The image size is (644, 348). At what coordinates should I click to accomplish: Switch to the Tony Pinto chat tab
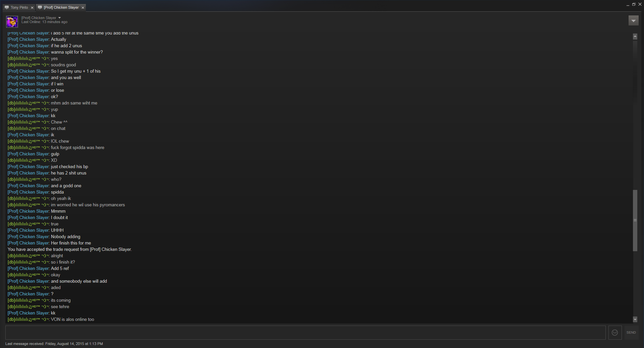[x=19, y=7]
